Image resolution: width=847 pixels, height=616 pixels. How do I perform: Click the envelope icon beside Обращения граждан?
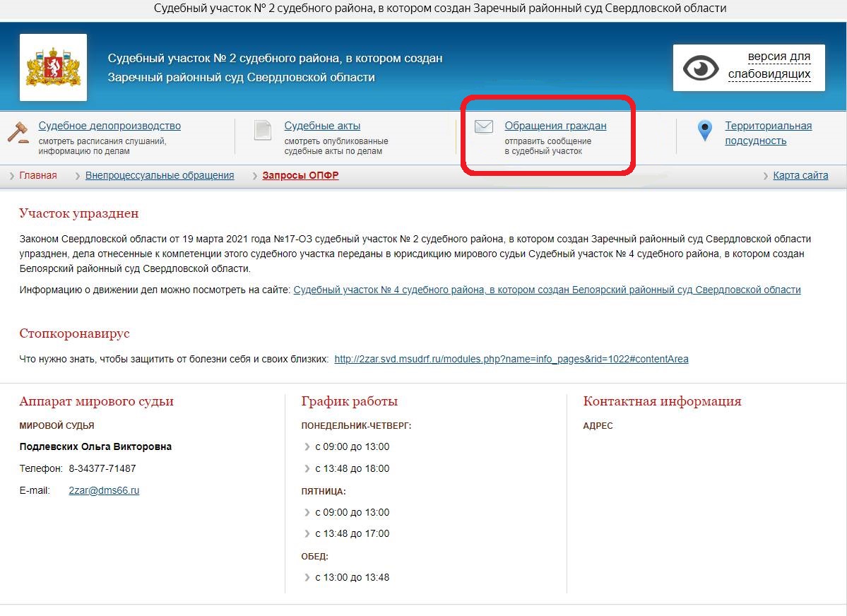pos(483,126)
